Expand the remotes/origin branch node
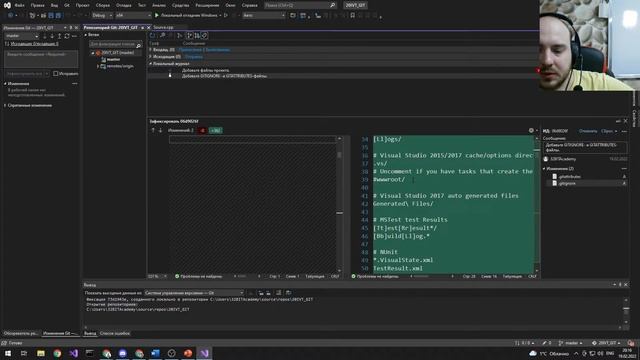 click(98, 66)
